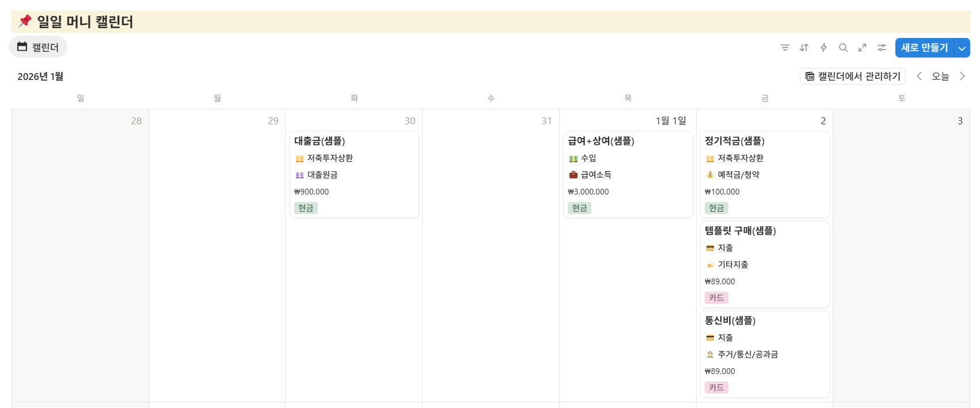Open the filter icon in toolbar
This screenshot has width=980, height=408.
(x=785, y=48)
